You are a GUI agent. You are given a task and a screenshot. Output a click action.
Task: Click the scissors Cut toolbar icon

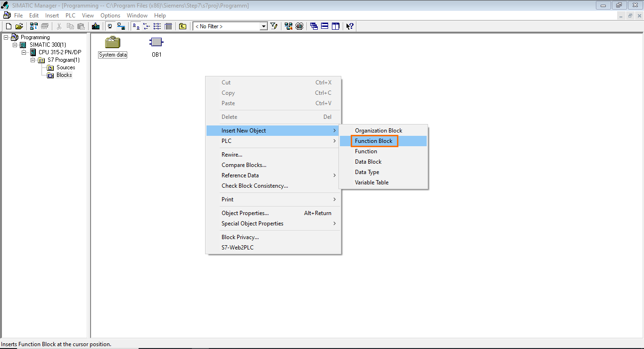(59, 26)
